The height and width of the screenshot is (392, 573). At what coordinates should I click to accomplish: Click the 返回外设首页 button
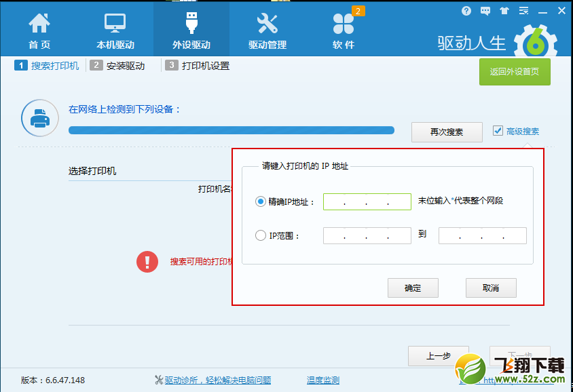(x=515, y=71)
